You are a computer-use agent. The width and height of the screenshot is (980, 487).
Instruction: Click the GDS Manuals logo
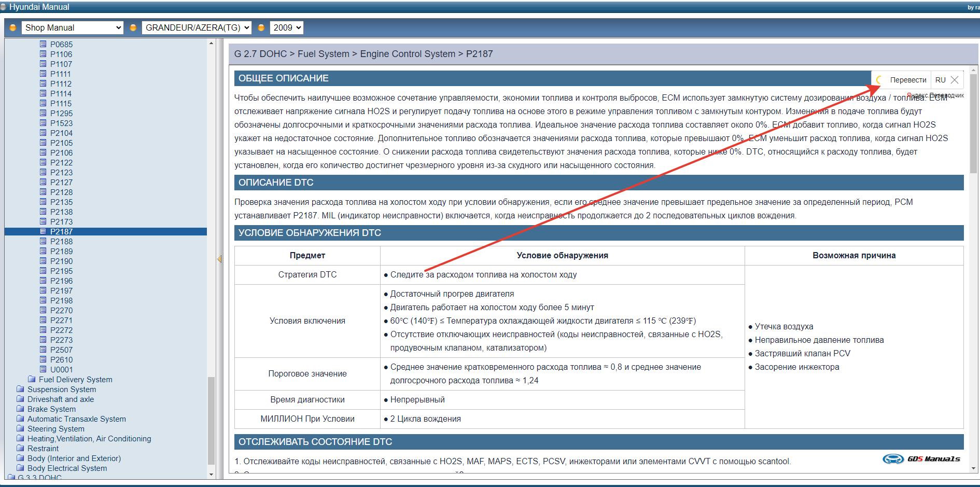(x=921, y=459)
